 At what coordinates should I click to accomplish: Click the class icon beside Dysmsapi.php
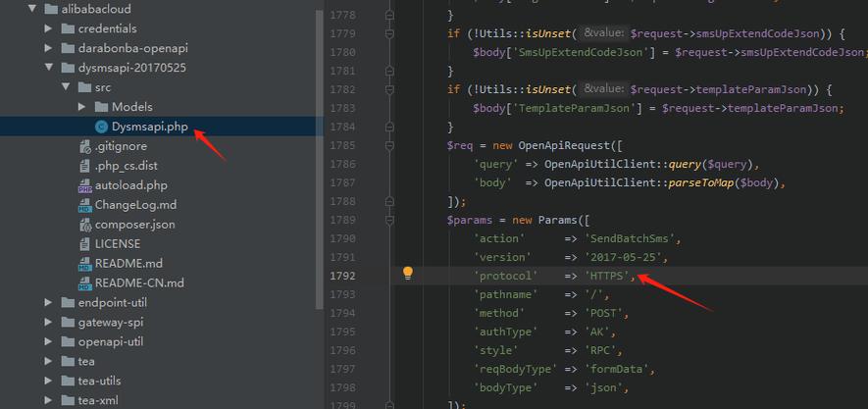[101, 127]
